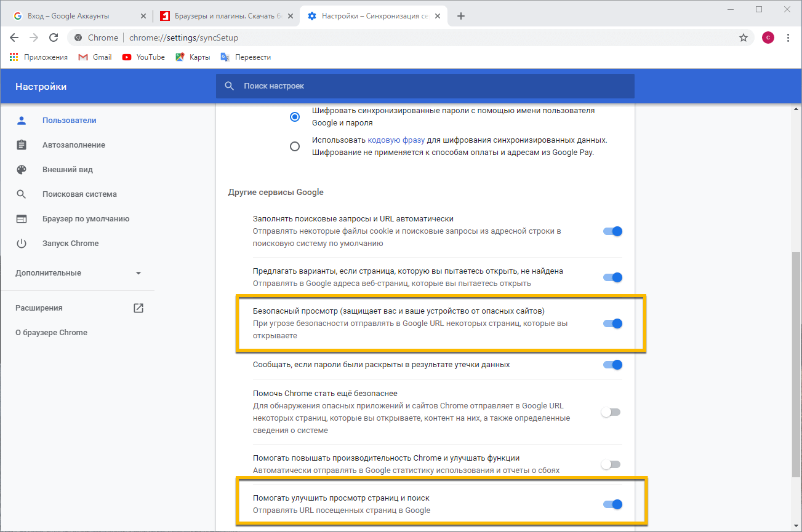
Task: Click the Поиск настроек search field
Action: [x=425, y=86]
